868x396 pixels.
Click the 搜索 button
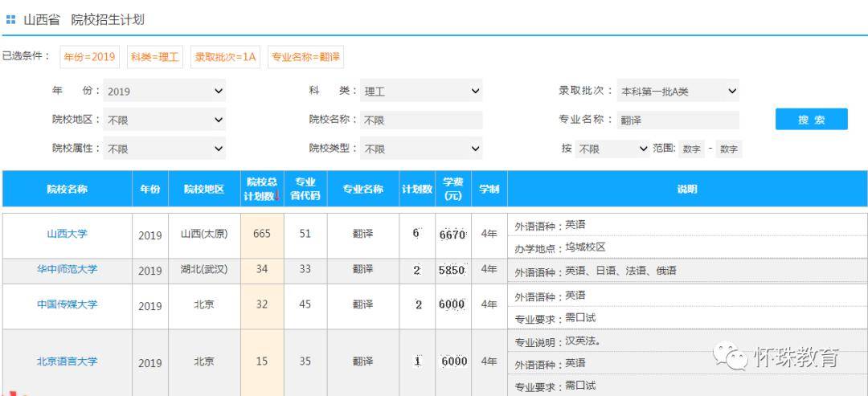coord(812,120)
